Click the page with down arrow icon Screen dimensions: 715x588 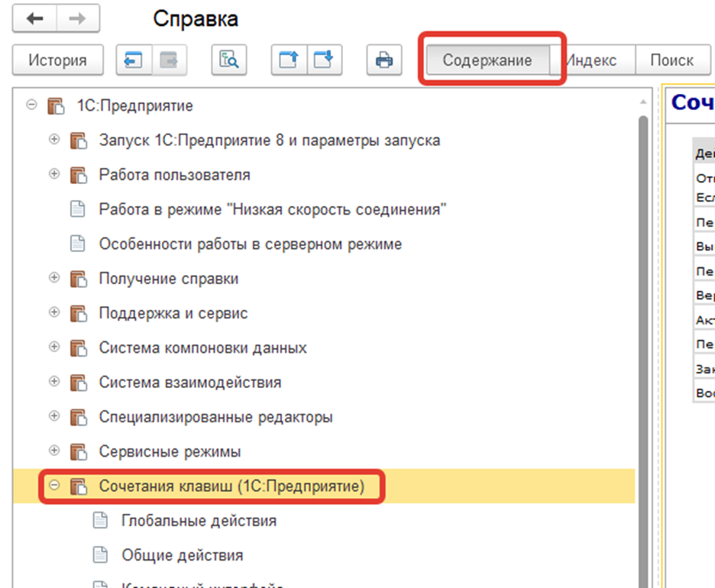(x=324, y=60)
